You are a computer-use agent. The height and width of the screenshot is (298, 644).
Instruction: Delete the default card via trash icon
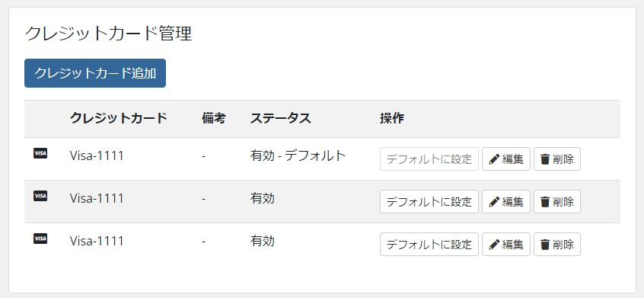click(x=545, y=159)
